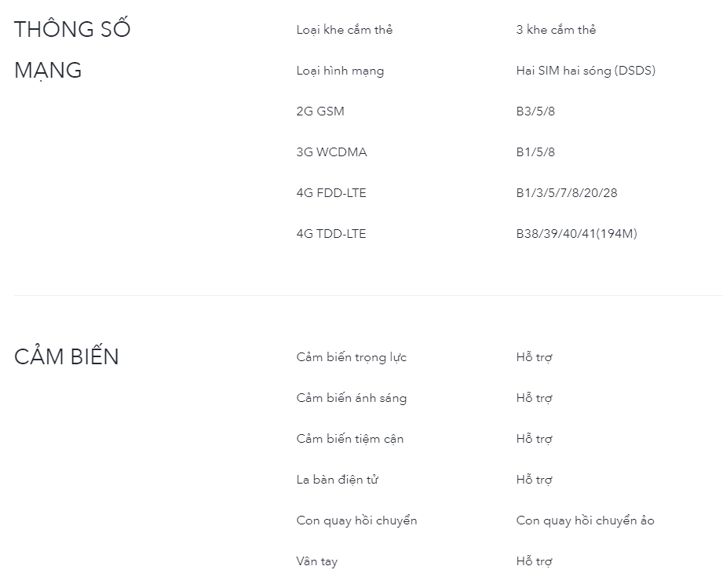Click the '4G TDD-LTE' label

(331, 234)
